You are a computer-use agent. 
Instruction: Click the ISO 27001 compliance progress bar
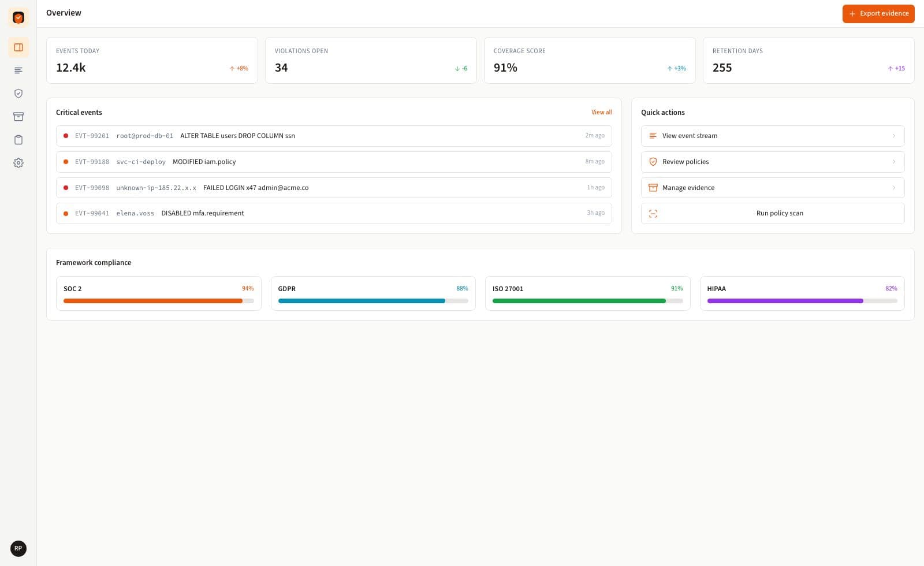[588, 301]
